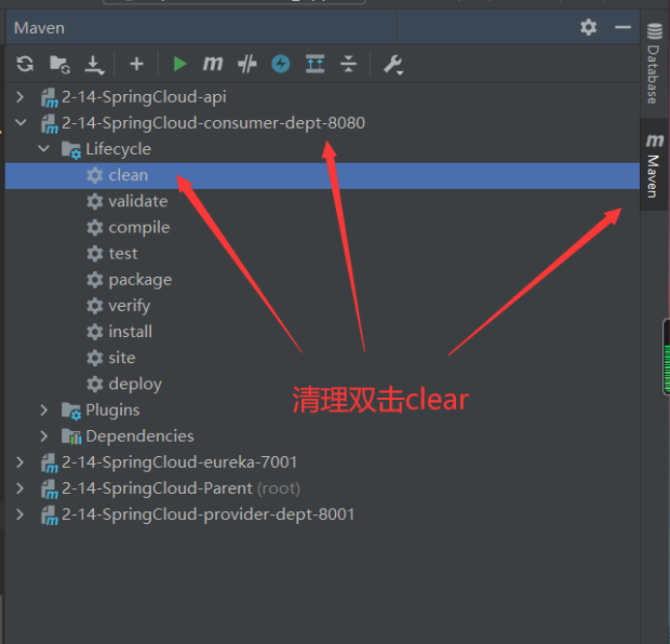Image resolution: width=670 pixels, height=644 pixels.
Task: Click Database cylinder icon in sidebar
Action: pos(655,31)
